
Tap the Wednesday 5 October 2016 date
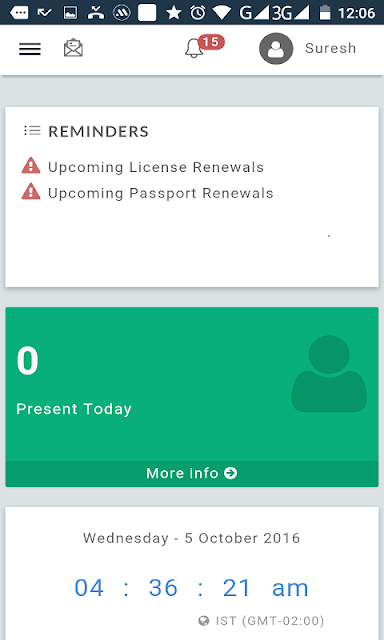pos(191,538)
